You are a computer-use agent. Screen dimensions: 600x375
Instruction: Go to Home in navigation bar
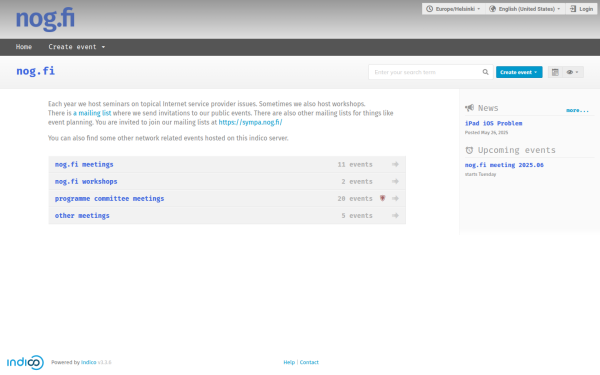click(24, 47)
